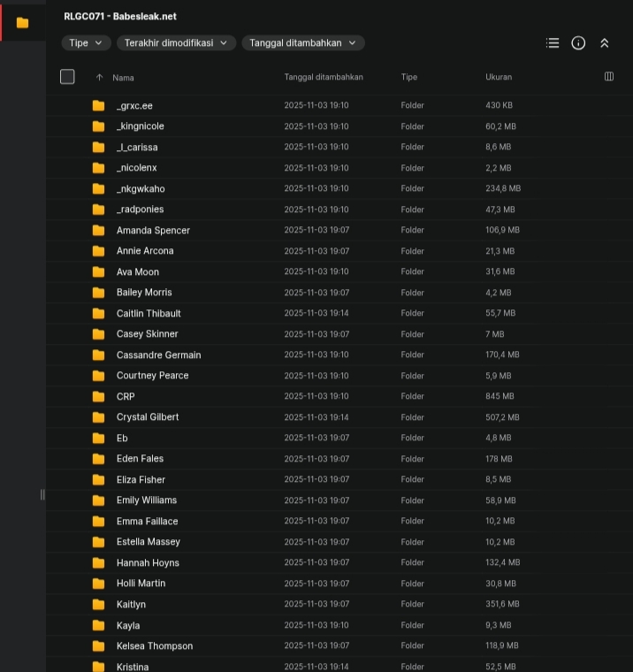Select the folder icon in the 118,9 MB row
633x672 pixels.
pyautogui.click(x=98, y=645)
